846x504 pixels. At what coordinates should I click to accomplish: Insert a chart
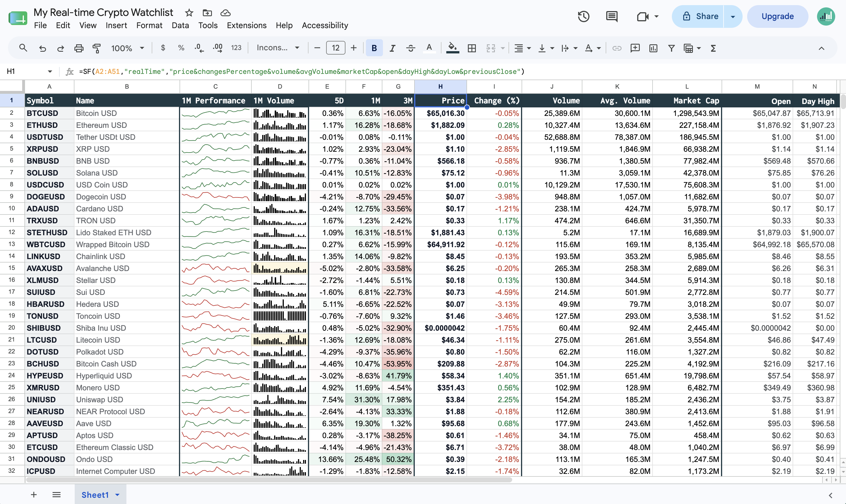(x=653, y=48)
